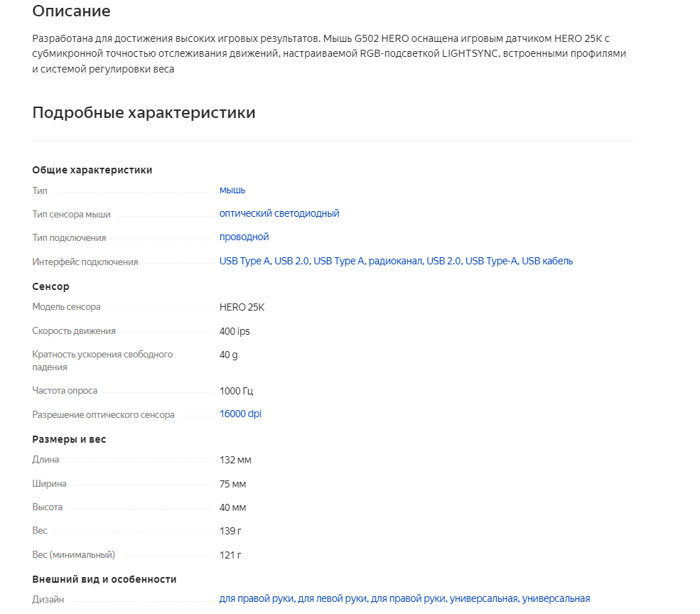Click the "Разрешение оптического сенсора" label
The height and width of the screenshot is (614, 700).
click(103, 414)
